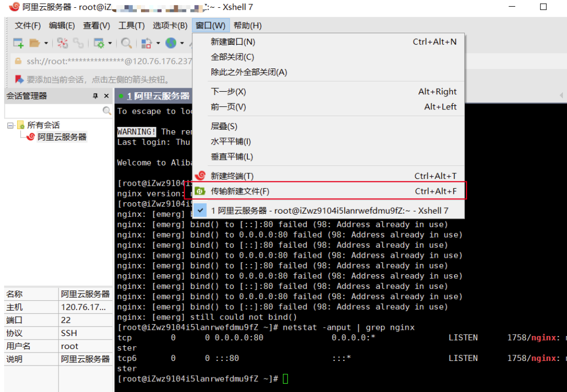Viewport: 567px width, 392px height.
Task: Click the 'still could not bind()' terminal line
Action: pyautogui.click(x=244, y=317)
